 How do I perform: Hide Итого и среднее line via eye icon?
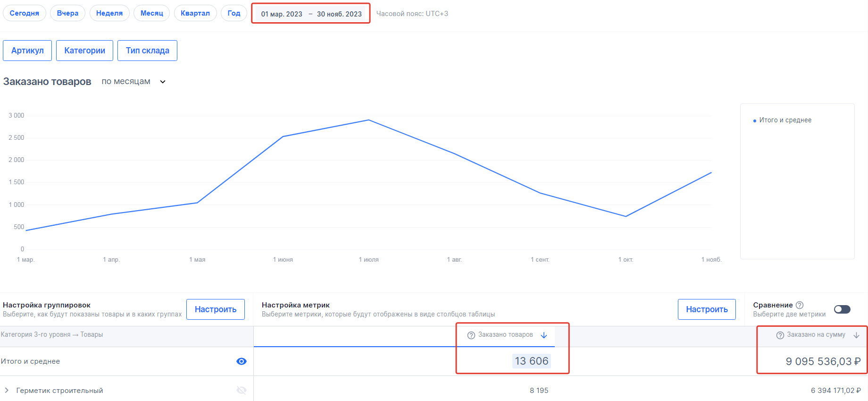pos(241,361)
